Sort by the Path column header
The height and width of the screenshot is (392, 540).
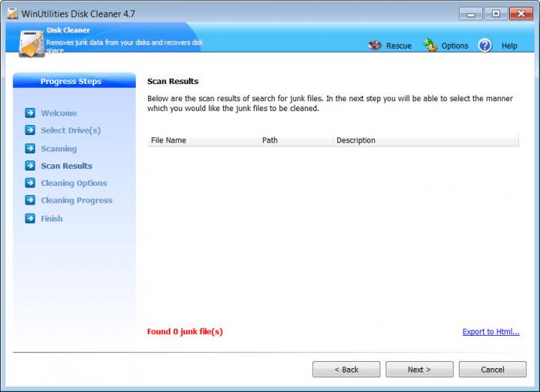[x=295, y=140]
